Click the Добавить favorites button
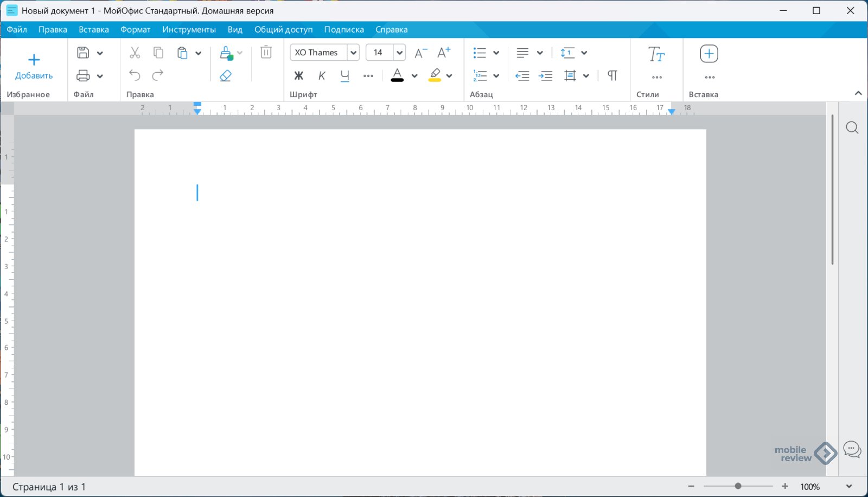Viewport: 868px width, 497px height. (34, 66)
